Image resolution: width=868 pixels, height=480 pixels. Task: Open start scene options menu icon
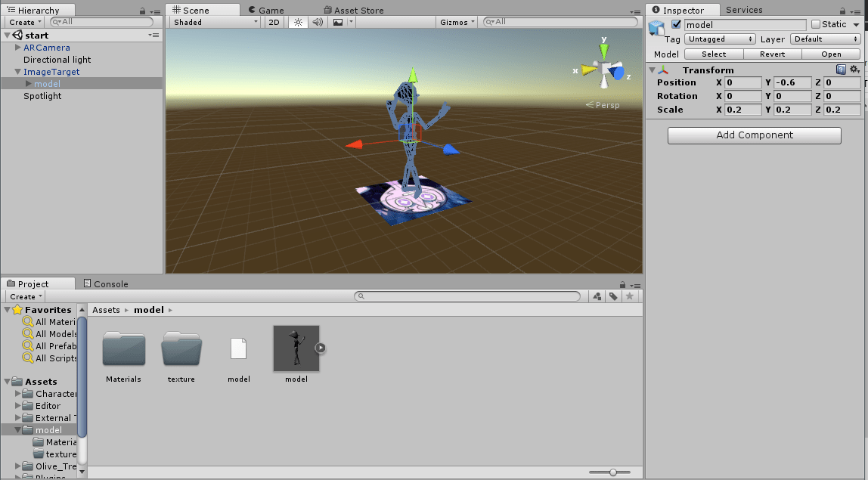(x=154, y=36)
